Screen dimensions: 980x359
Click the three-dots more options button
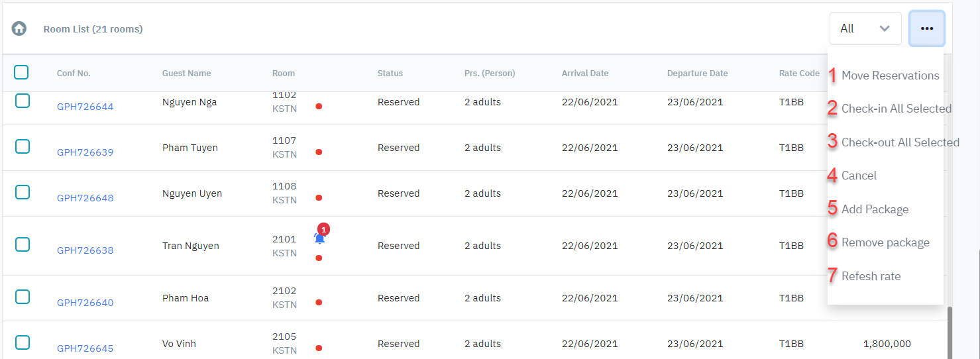[x=926, y=28]
